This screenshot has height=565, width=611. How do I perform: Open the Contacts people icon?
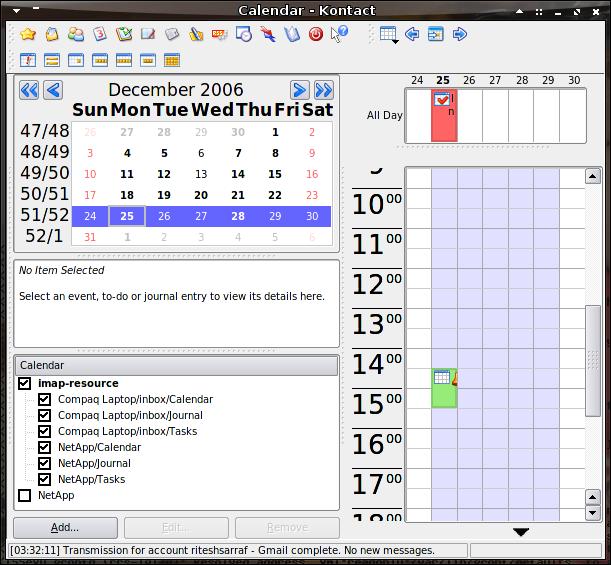click(x=76, y=34)
